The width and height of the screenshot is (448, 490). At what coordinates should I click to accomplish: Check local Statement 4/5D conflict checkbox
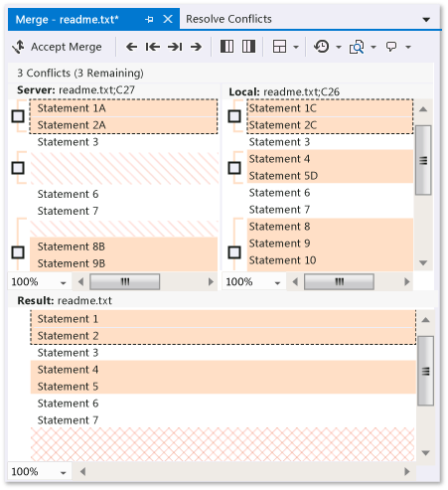pos(234,168)
